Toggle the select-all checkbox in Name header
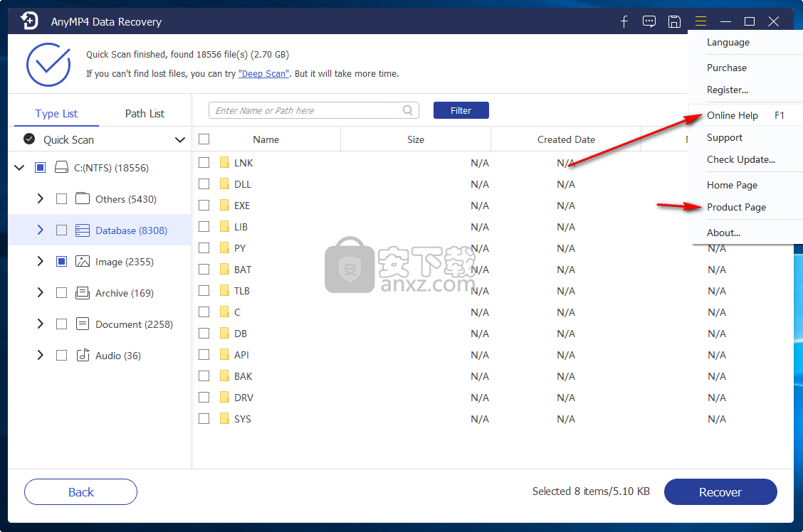Screen dimensions: 803x532 click(x=204, y=139)
